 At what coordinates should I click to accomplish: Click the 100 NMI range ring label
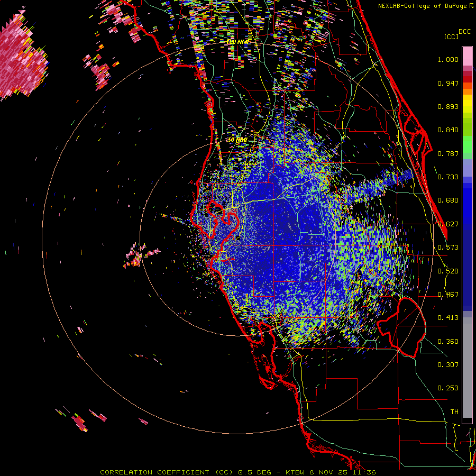(x=238, y=42)
